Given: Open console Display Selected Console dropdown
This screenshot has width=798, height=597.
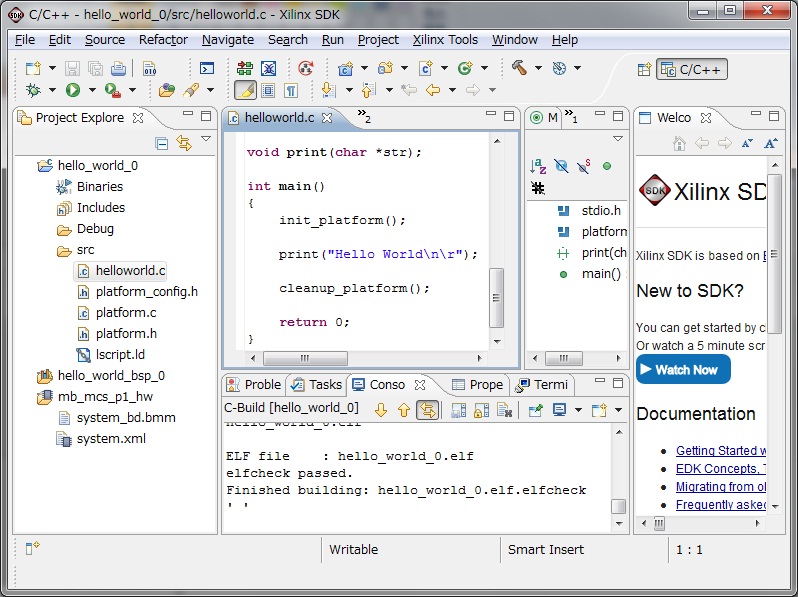Looking at the screenshot, I should (578, 410).
